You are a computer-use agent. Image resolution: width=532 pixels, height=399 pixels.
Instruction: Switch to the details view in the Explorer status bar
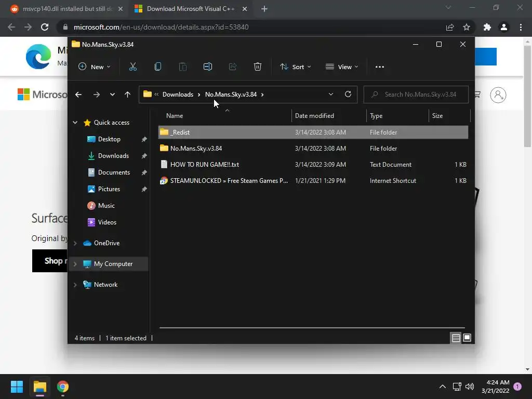pyautogui.click(x=456, y=338)
